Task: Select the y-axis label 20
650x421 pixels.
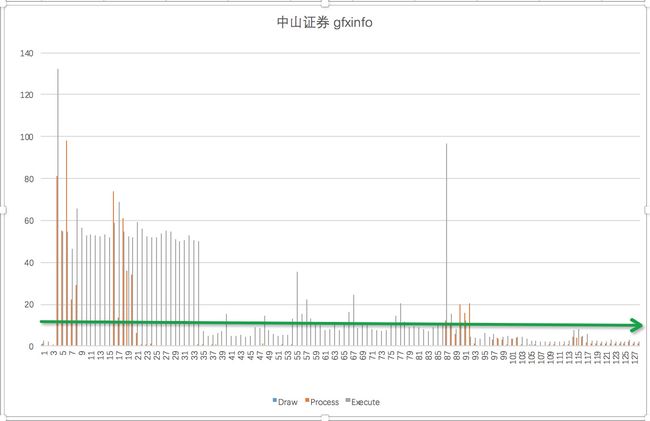Action: [29, 305]
